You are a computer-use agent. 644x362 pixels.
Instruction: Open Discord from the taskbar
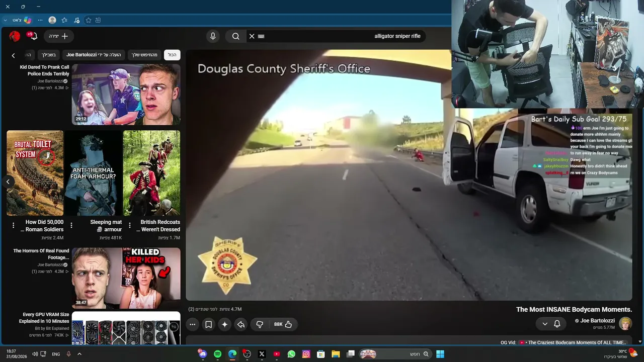tap(203, 354)
